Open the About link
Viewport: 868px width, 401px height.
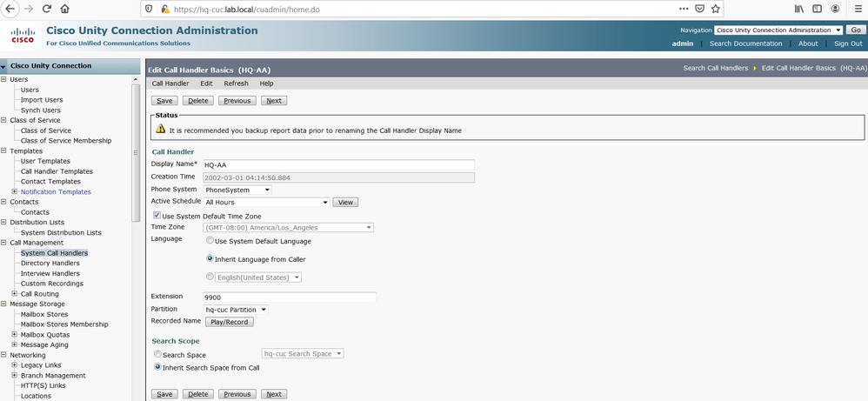(808, 43)
